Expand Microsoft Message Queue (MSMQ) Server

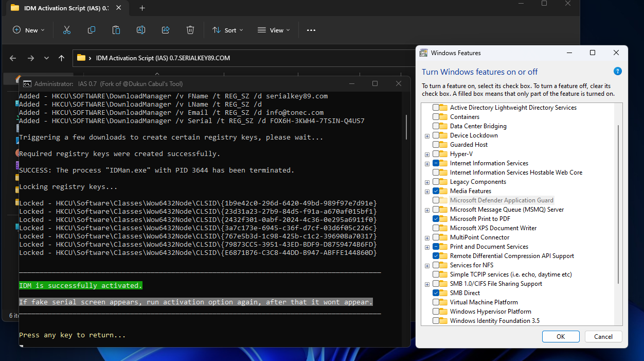pyautogui.click(x=427, y=210)
